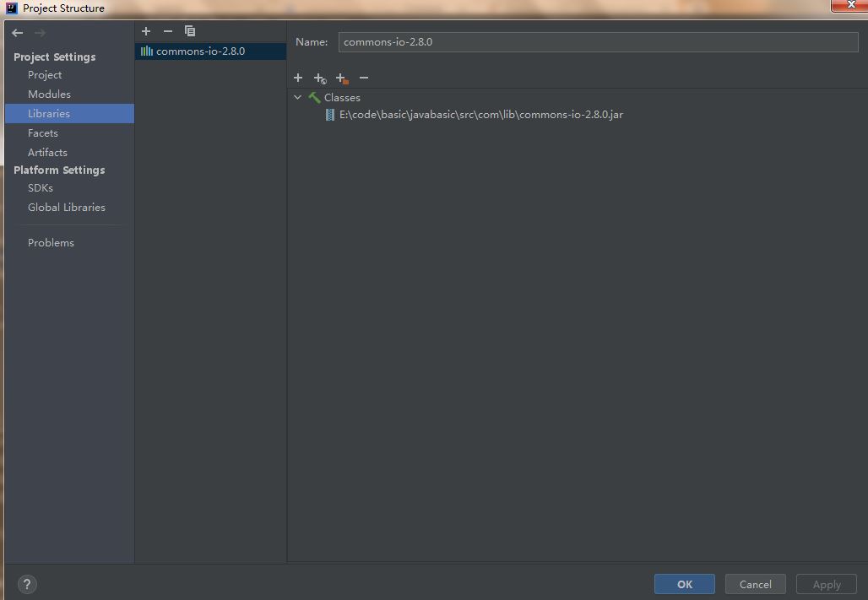Screen dimensions: 868x600
Task: Click the hammer Classes icon
Action: click(314, 97)
